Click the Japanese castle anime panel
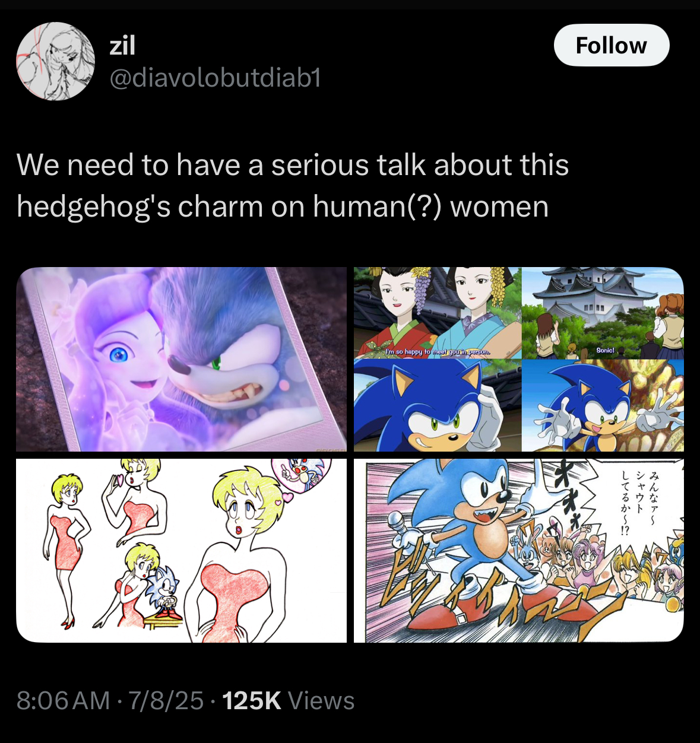The image size is (700, 743). [x=603, y=313]
